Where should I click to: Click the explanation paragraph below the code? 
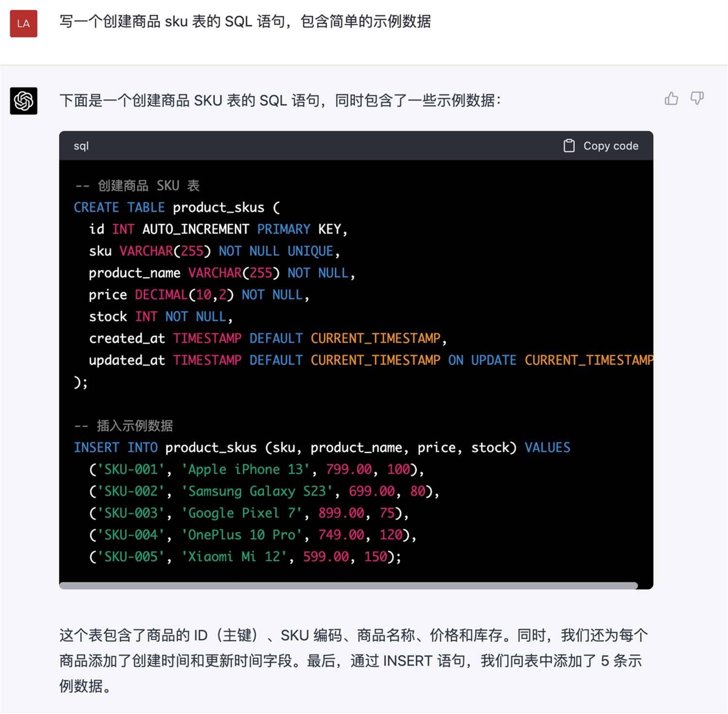point(353,661)
